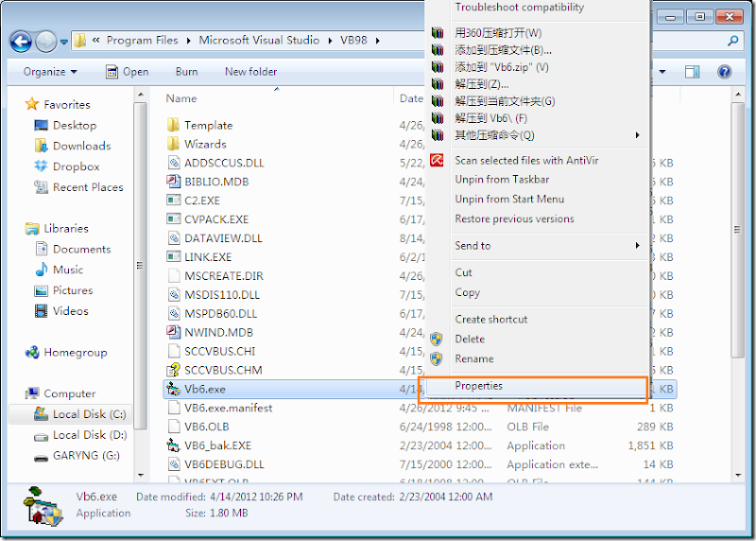Image resolution: width=756 pixels, height=541 pixels.
Task: Choose Create shortcut in context menu
Action: coord(490,320)
